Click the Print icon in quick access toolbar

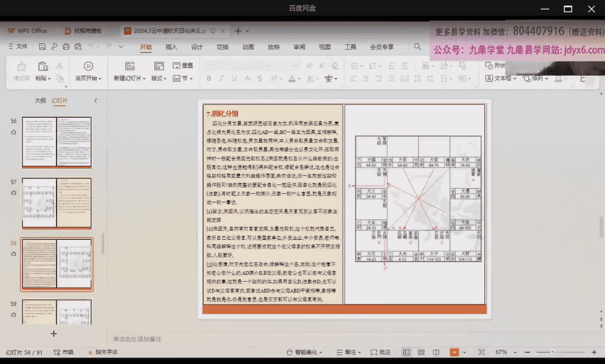click(67, 46)
